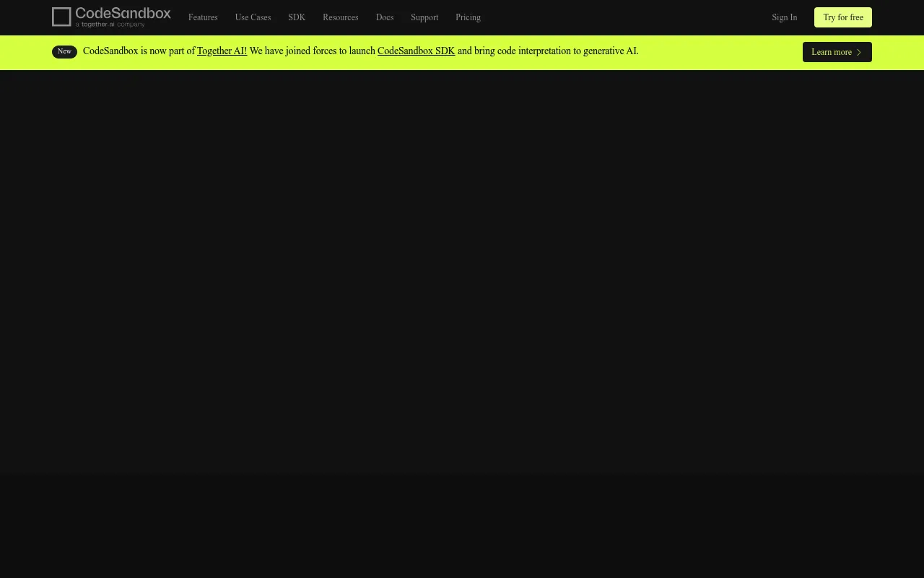924x578 pixels.
Task: Click the CodeSandbox logo
Action: [111, 17]
